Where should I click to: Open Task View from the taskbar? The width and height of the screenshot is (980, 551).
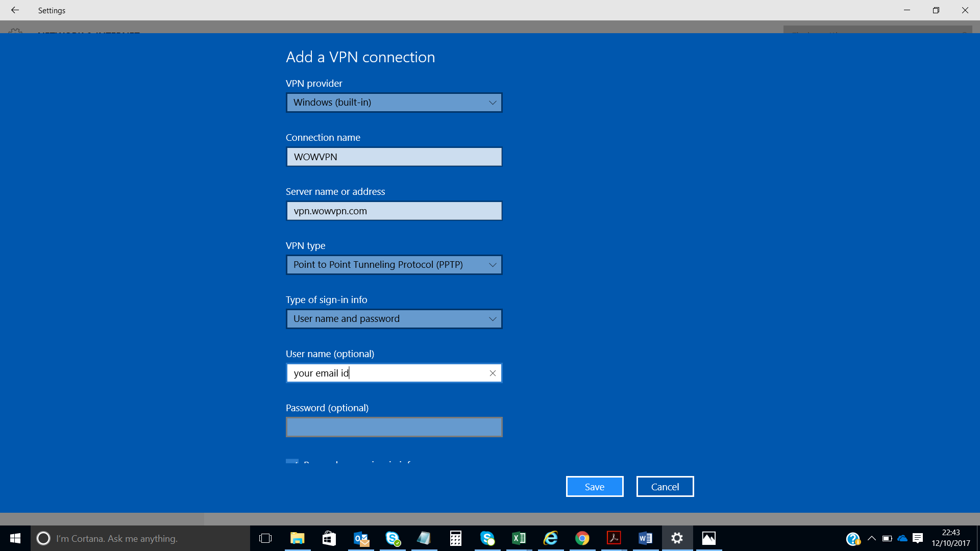pyautogui.click(x=265, y=538)
